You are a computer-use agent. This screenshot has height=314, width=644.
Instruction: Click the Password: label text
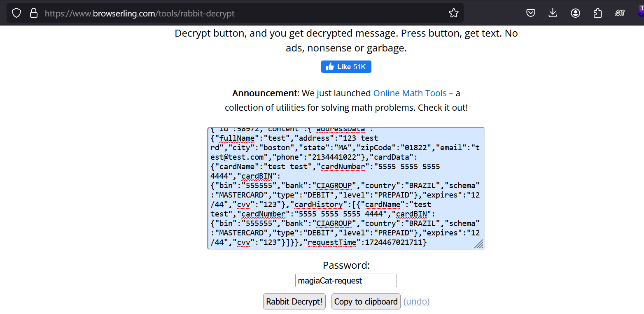[x=346, y=265]
